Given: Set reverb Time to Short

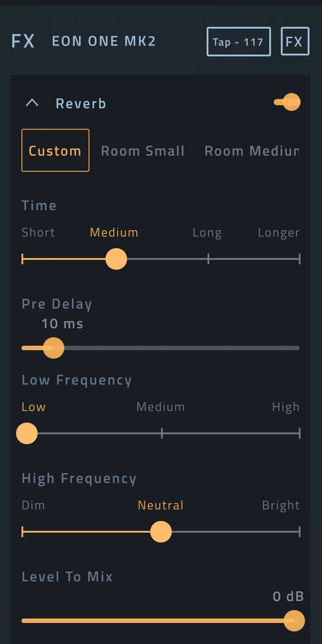Looking at the screenshot, I should (x=38, y=232).
